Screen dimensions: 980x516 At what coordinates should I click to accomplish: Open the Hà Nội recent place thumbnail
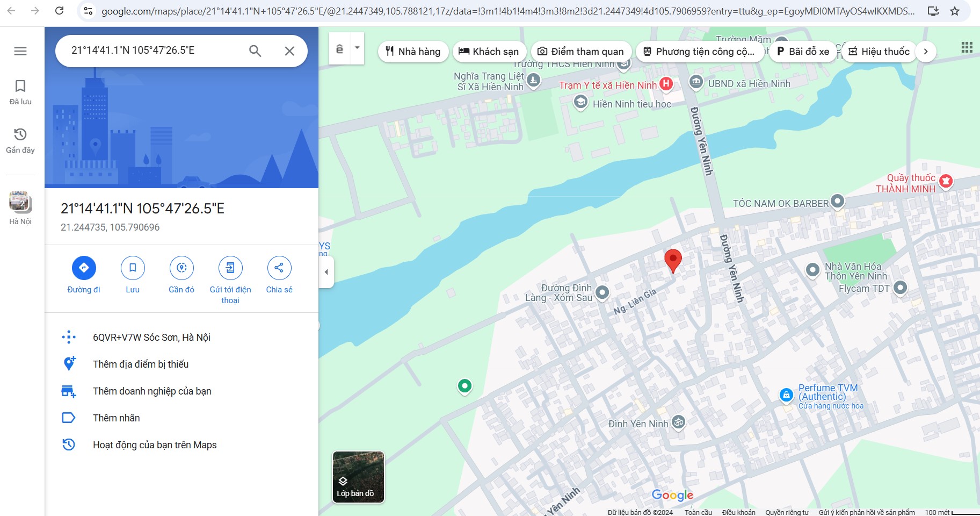[x=20, y=208]
